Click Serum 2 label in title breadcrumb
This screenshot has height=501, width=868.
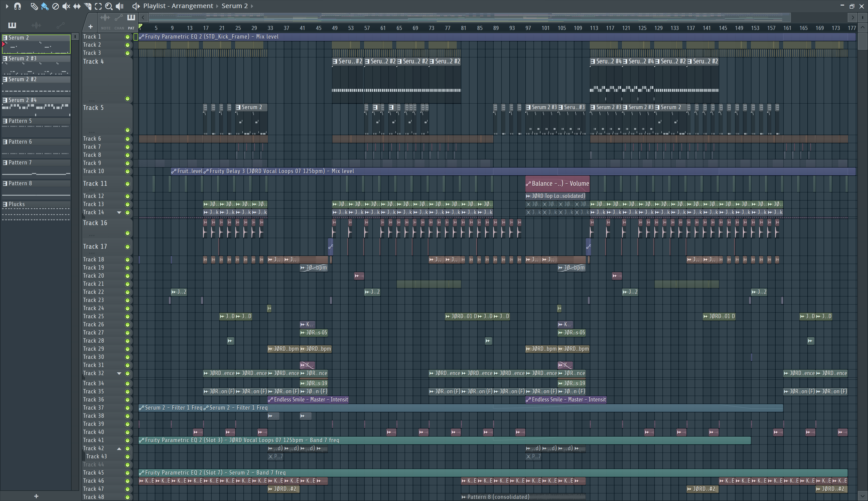pos(235,6)
